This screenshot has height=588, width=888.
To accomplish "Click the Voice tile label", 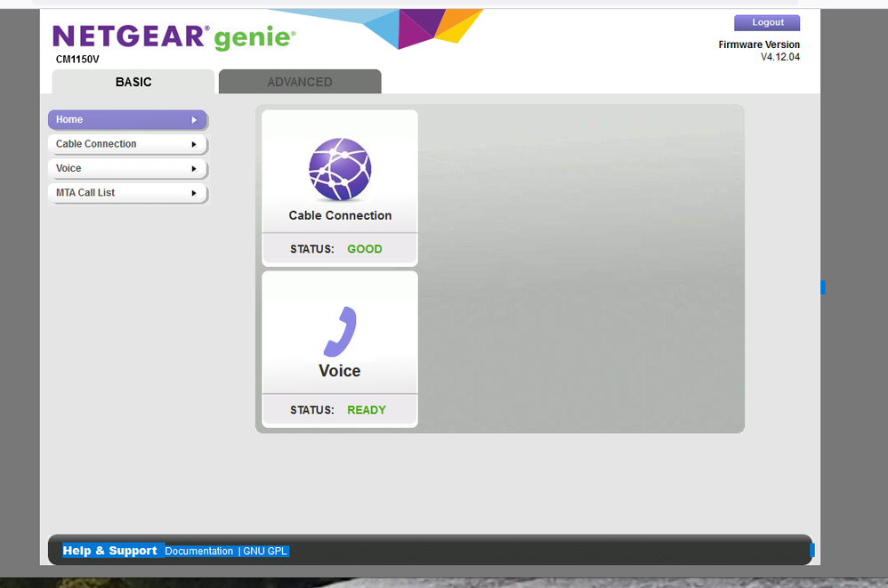I will (340, 371).
